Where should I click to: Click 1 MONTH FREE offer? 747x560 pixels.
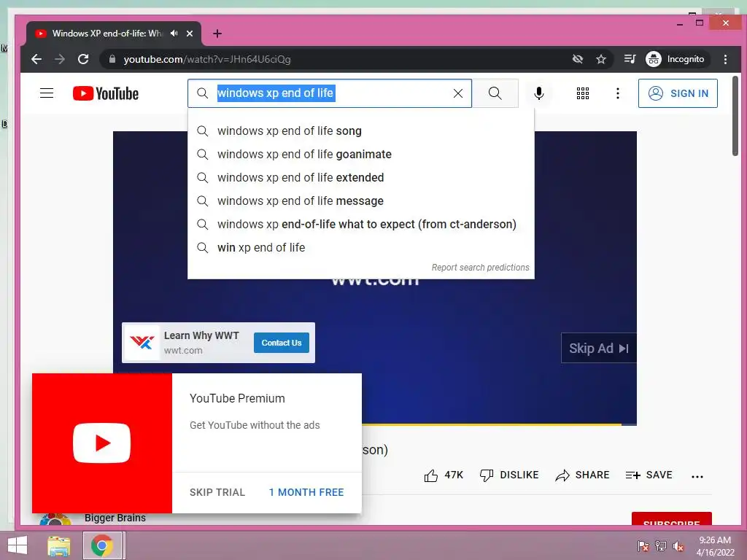click(x=306, y=492)
